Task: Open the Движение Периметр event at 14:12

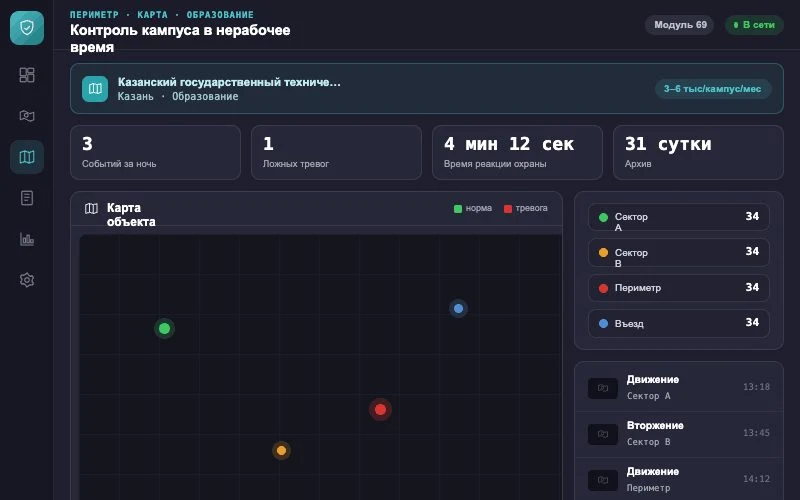Action: coord(679,480)
